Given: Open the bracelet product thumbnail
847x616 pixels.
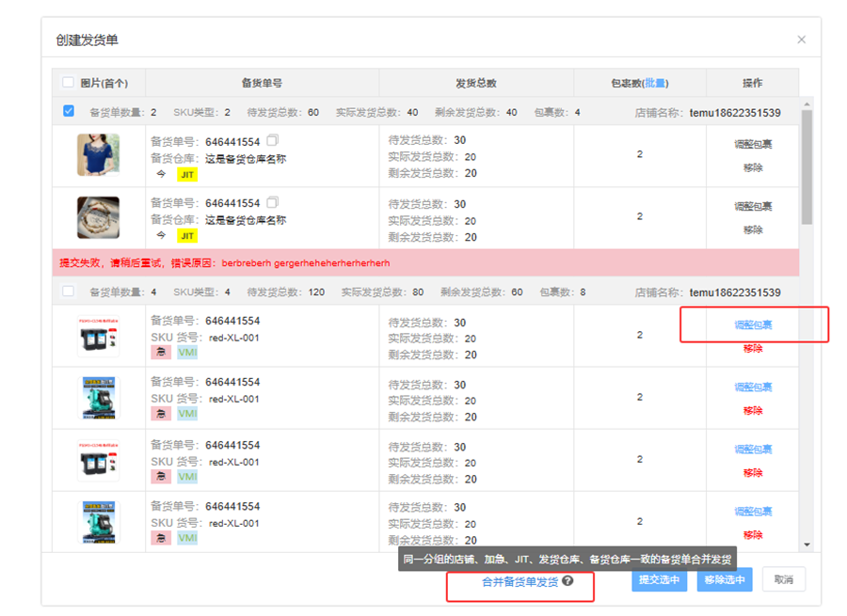Looking at the screenshot, I should pyautogui.click(x=98, y=217).
